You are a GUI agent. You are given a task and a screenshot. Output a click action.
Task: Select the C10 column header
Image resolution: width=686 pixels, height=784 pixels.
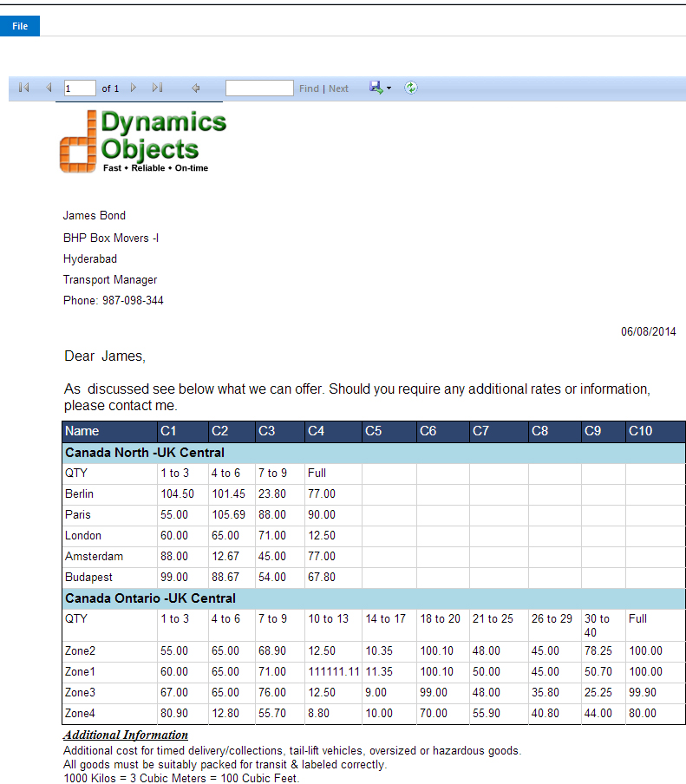click(641, 431)
